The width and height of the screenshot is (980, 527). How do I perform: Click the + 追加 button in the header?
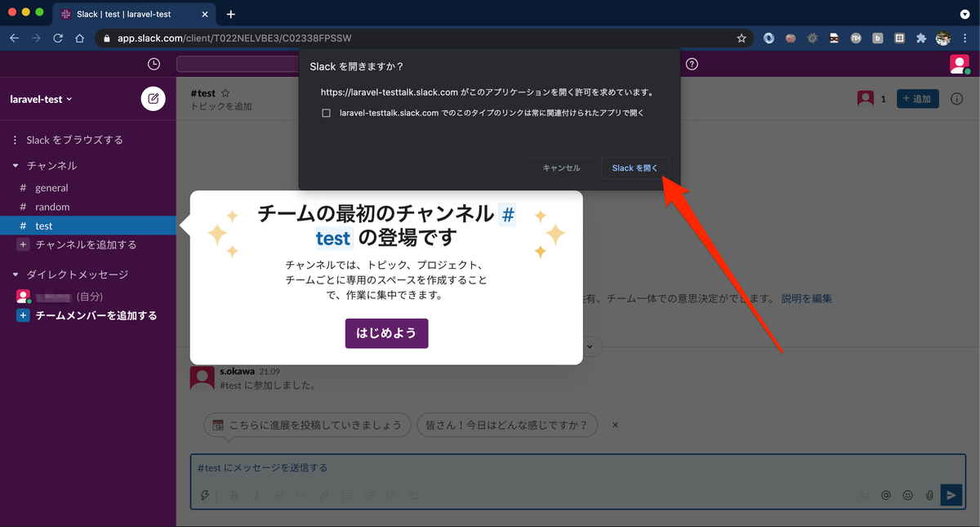click(918, 99)
